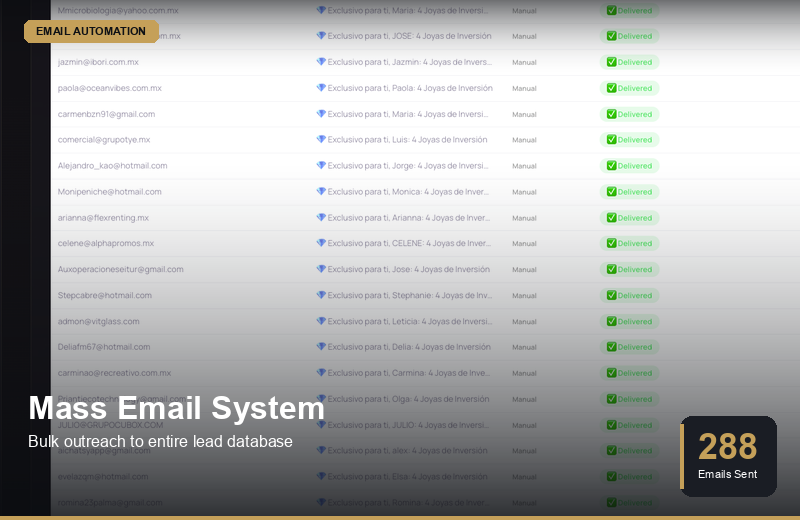Click the diamond icon beside Arianna's subject
Image resolution: width=800 pixels, height=520 pixels.
point(321,217)
